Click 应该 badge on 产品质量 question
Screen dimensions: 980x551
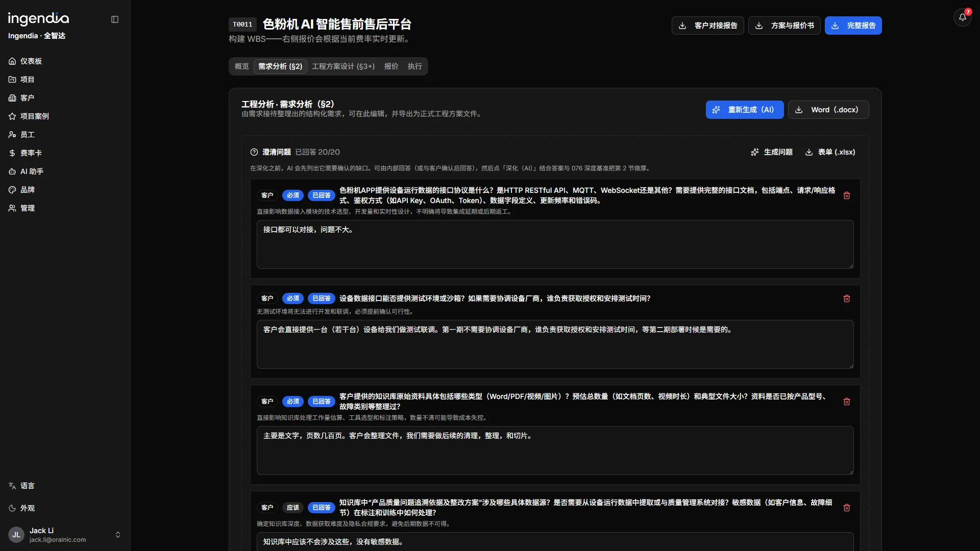click(293, 508)
